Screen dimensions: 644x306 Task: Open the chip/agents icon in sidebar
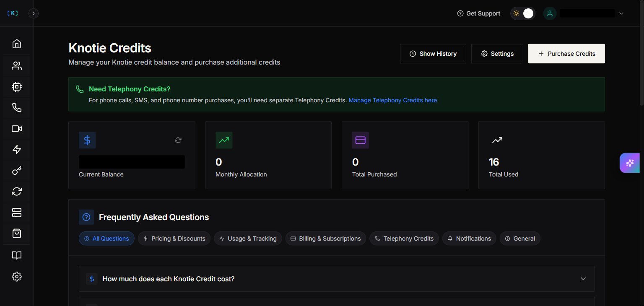[16, 87]
